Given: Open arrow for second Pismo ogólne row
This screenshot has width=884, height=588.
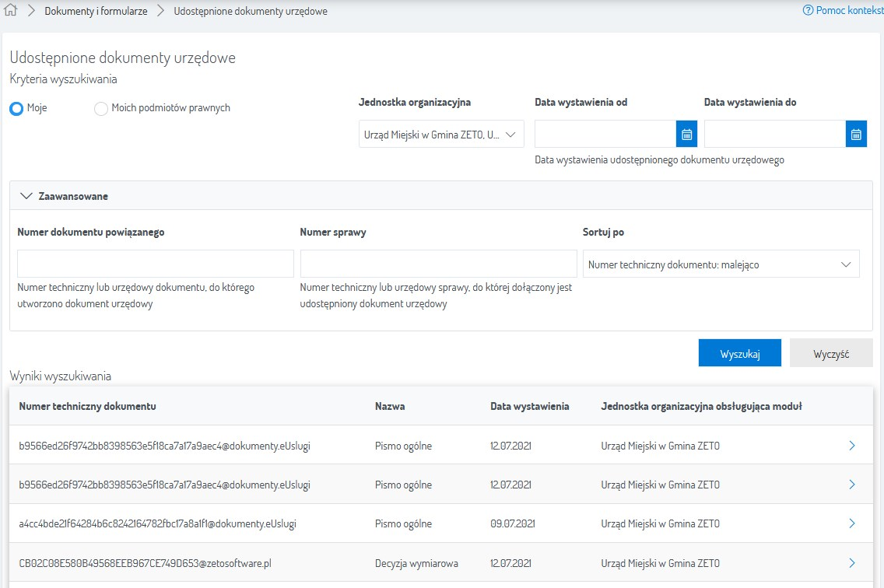Looking at the screenshot, I should tap(852, 485).
